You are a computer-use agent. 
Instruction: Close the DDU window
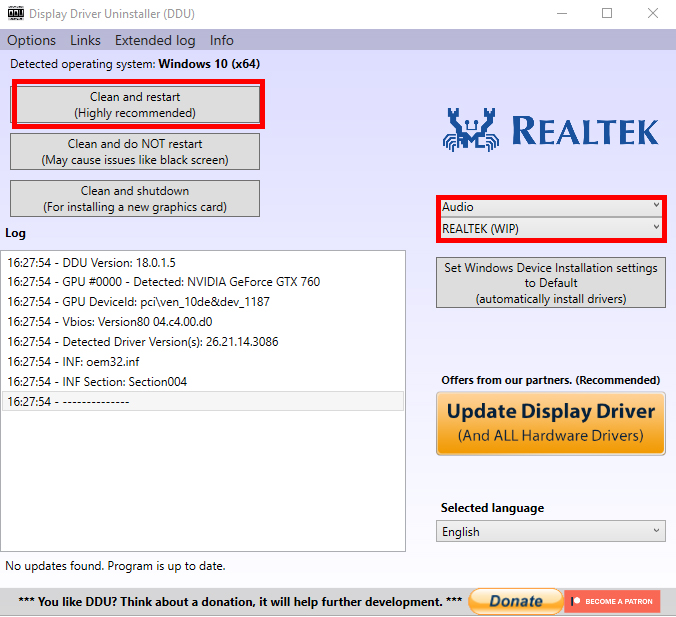click(x=653, y=13)
